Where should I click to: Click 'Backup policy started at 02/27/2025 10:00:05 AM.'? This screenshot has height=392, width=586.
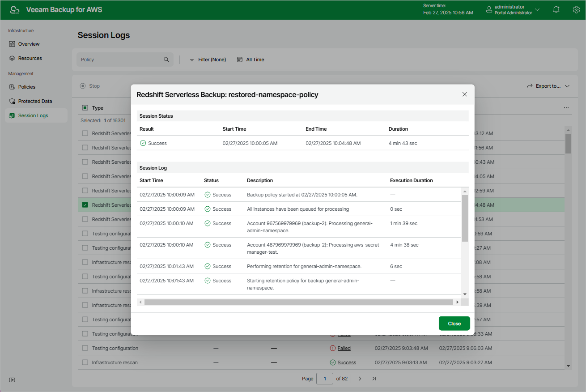(x=302, y=195)
